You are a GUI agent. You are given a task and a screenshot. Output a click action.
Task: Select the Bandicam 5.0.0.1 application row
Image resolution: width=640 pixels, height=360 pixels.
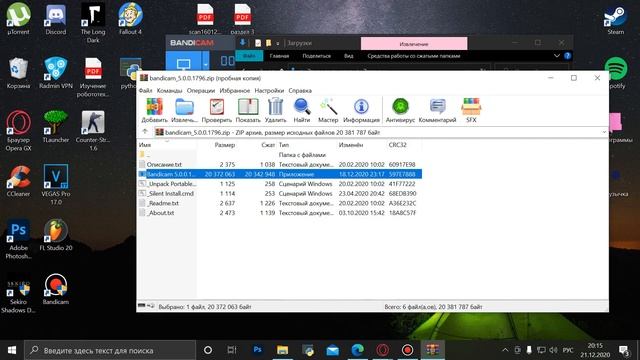point(280,174)
